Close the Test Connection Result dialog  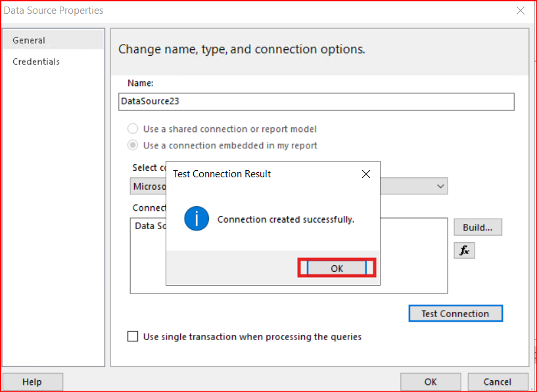coord(366,174)
